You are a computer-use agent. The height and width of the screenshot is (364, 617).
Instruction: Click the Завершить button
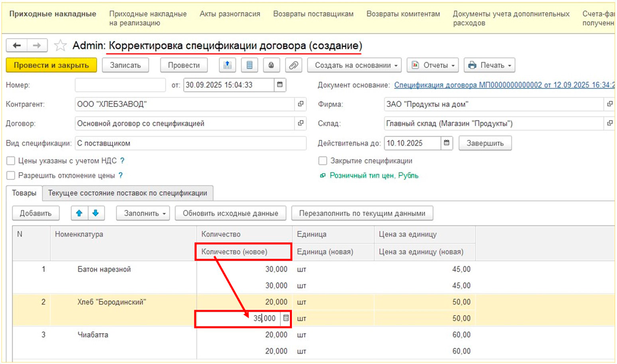coord(485,143)
